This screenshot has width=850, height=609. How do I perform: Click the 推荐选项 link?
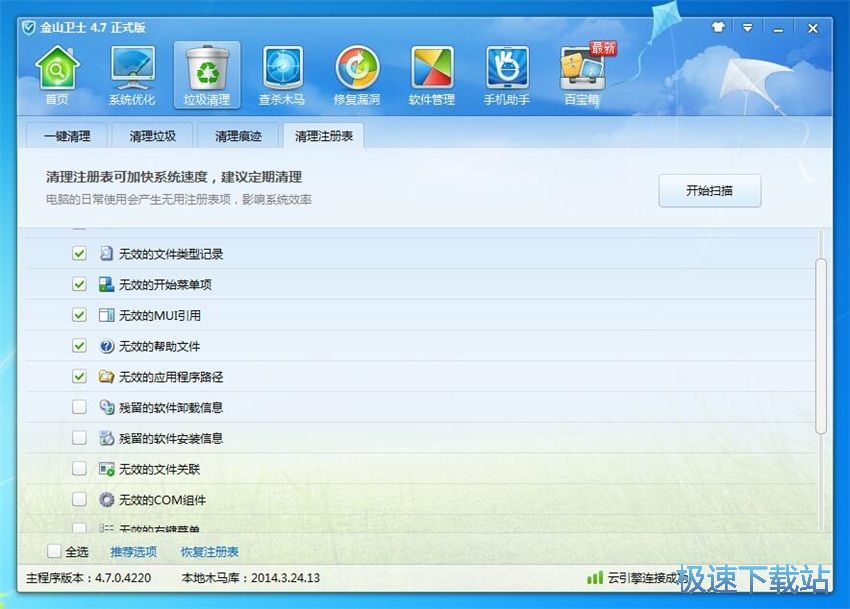[x=133, y=552]
